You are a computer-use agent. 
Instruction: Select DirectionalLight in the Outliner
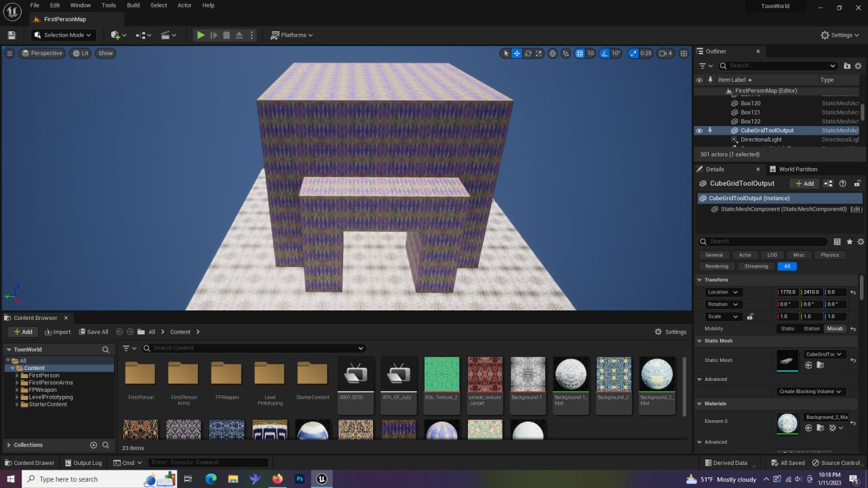pos(761,140)
